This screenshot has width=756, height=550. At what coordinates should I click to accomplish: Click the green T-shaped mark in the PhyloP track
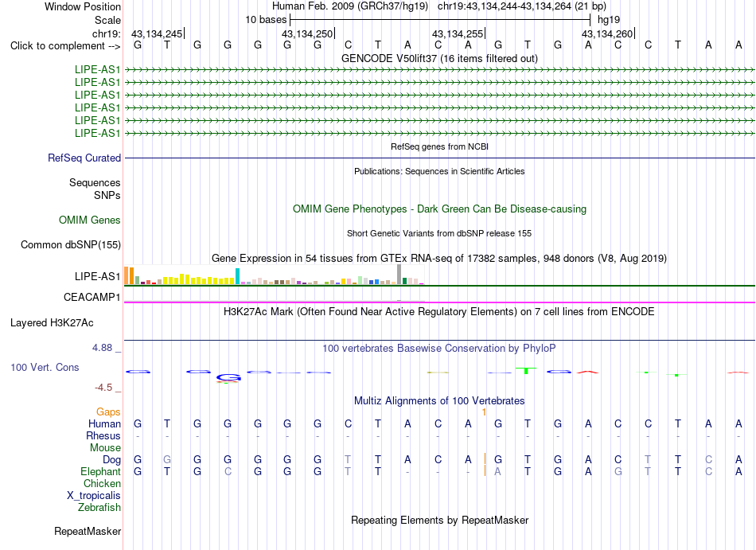click(x=526, y=370)
